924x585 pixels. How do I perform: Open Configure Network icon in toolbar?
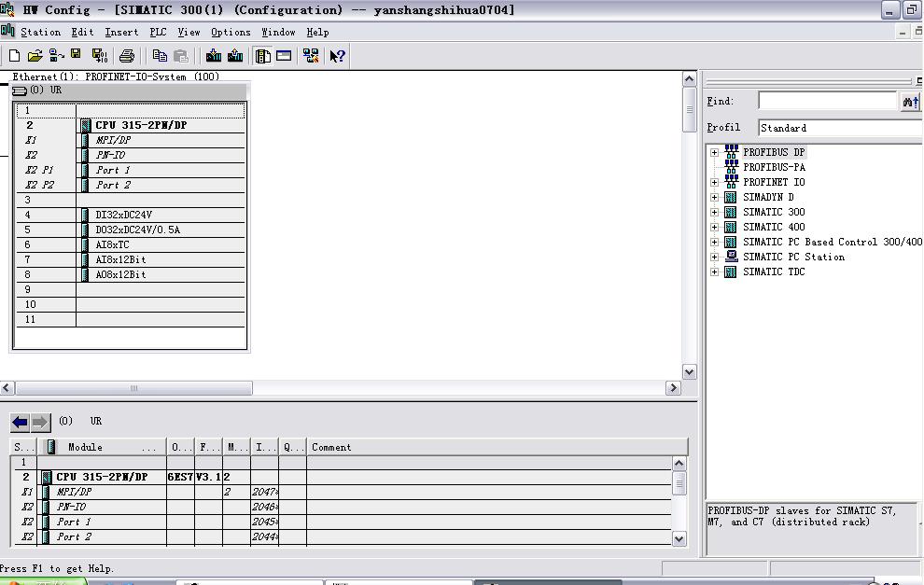tap(311, 56)
